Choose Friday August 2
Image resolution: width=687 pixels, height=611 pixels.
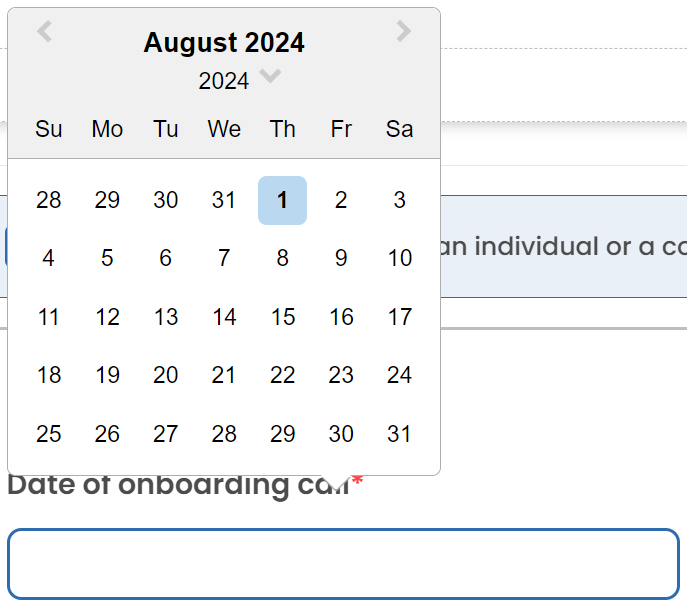point(341,200)
